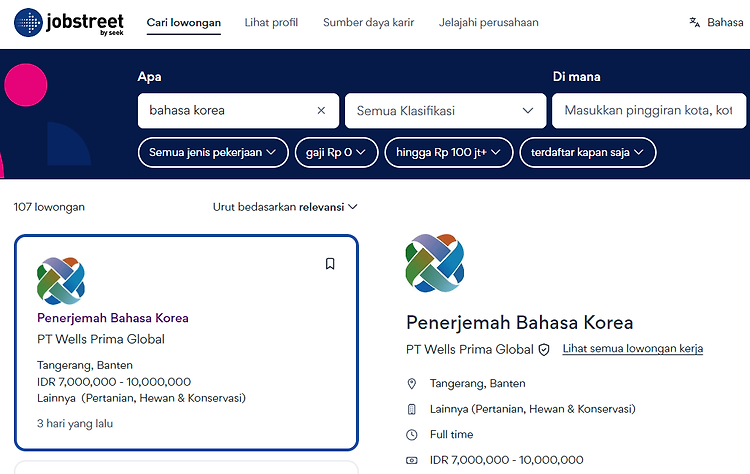Open Jelajahi perusahaan page
The height and width of the screenshot is (474, 750).
(x=488, y=22)
